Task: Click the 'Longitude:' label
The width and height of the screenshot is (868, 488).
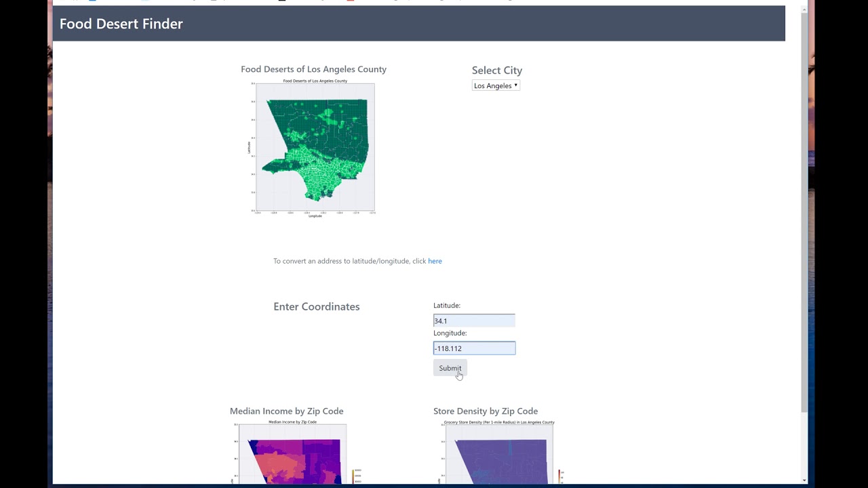Action: coord(450,333)
